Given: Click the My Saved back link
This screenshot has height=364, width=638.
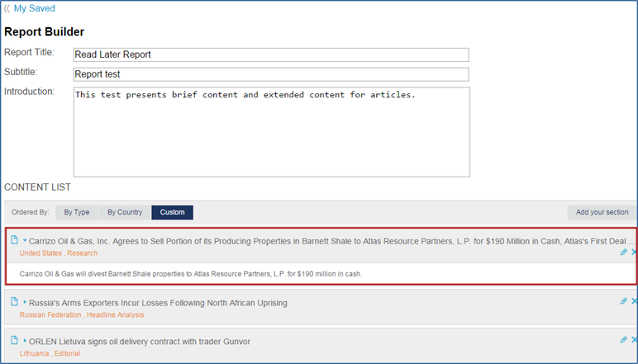Looking at the screenshot, I should click(x=34, y=8).
